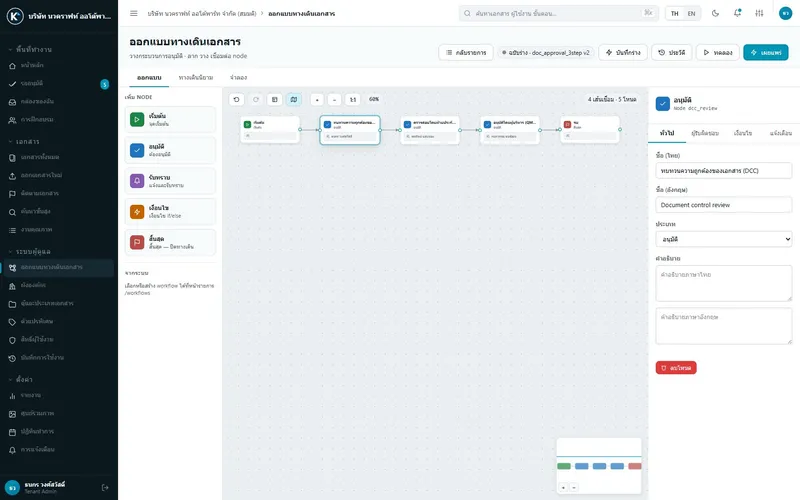Open the home icon in sidebar
This screenshot has width=800, height=500.
point(12,66)
